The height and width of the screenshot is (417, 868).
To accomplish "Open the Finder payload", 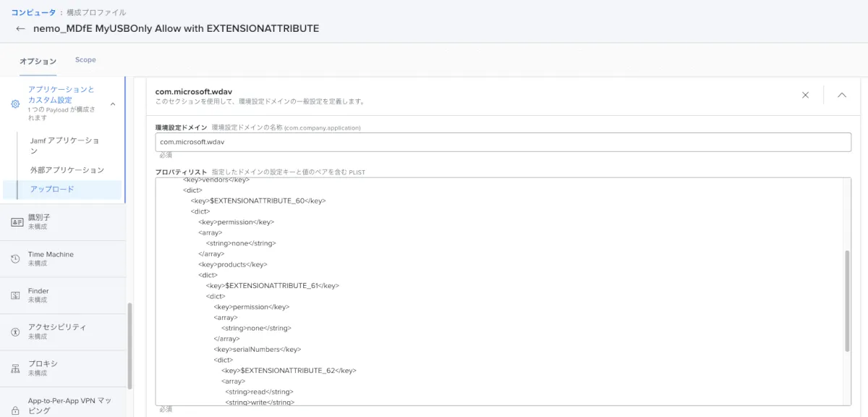I will (62, 295).
